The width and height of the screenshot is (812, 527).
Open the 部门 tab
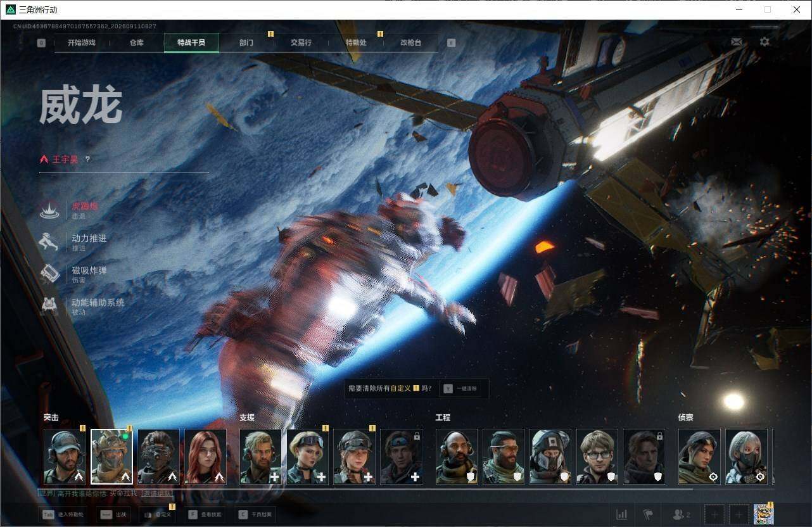pos(246,43)
